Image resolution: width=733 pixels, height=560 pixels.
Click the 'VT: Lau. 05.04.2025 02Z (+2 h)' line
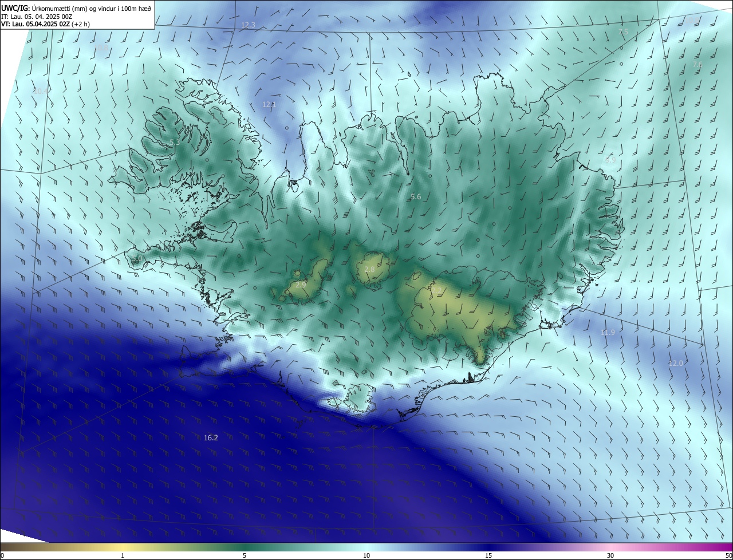[45, 24]
